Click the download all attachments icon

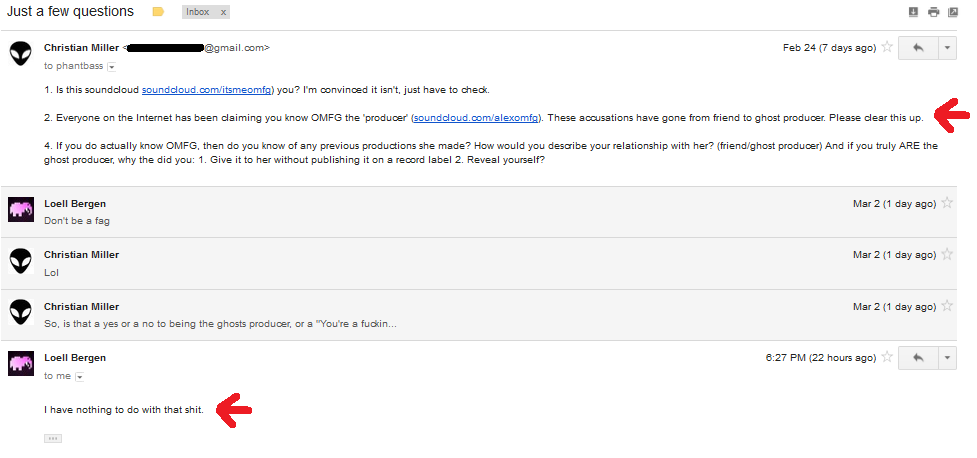click(x=913, y=12)
